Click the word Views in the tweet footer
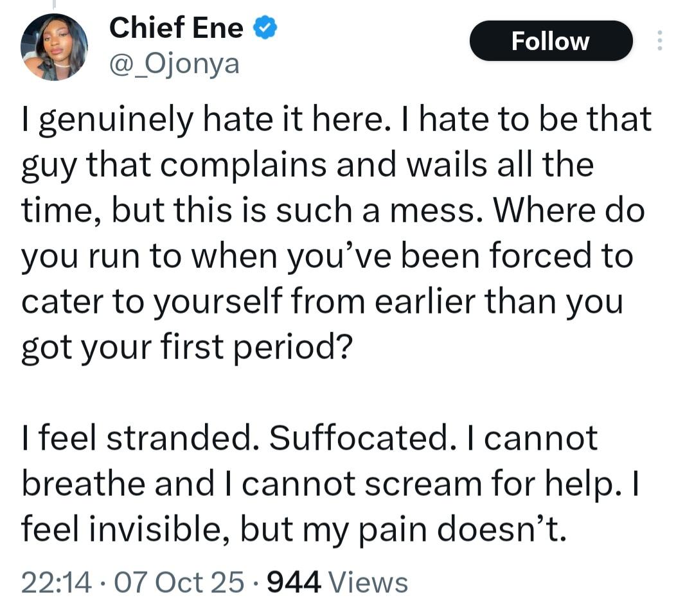Viewport: 694px width, 616px height. click(368, 582)
